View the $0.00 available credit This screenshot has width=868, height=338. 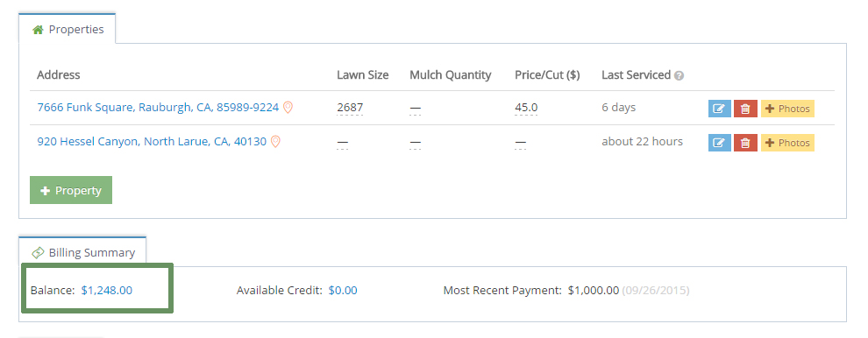click(343, 290)
